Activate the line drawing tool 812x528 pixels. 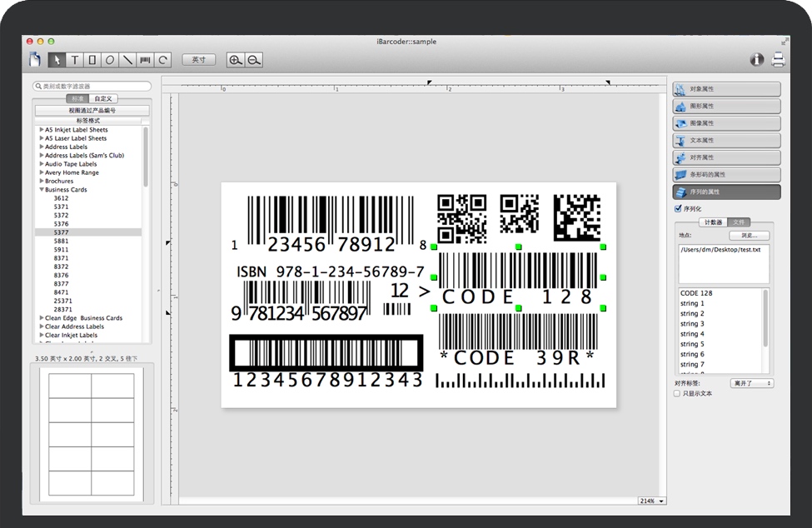click(x=127, y=60)
